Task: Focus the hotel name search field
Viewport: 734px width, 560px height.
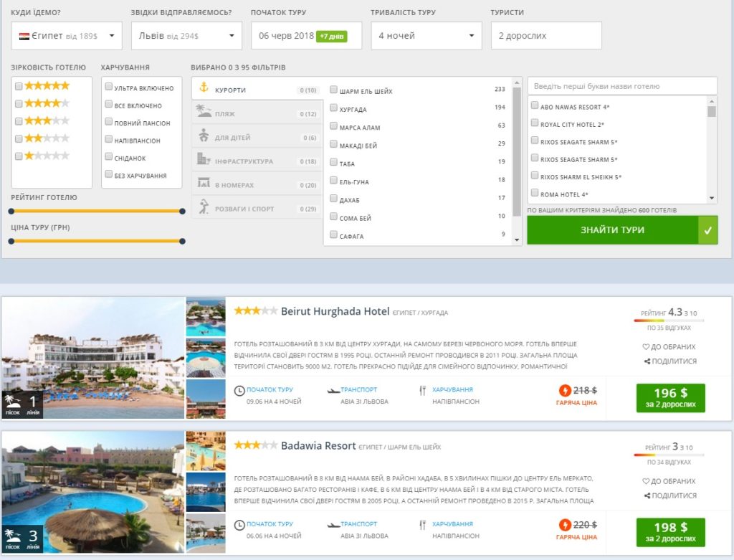Action: click(622, 86)
